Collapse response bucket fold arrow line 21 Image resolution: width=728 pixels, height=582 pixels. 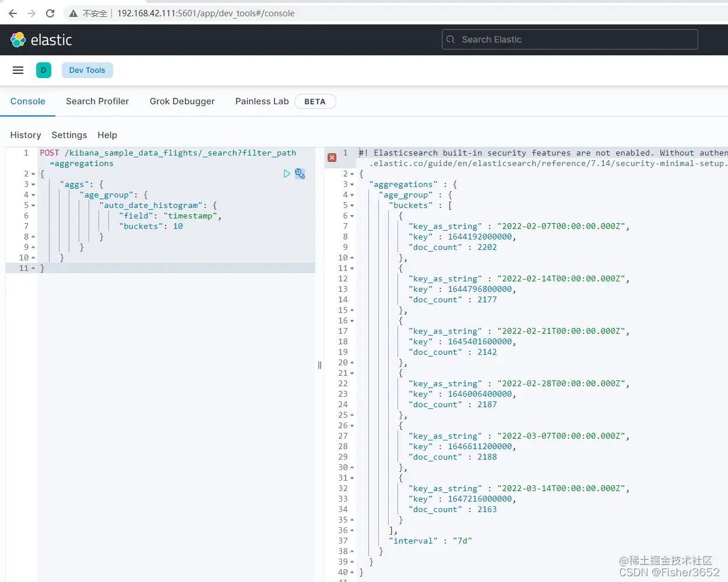pos(352,373)
